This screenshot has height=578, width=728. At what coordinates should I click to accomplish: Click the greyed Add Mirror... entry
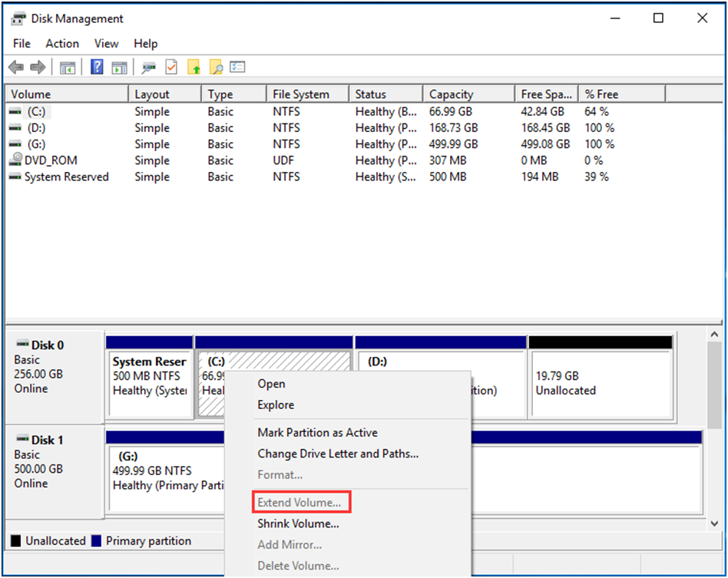tap(348, 544)
